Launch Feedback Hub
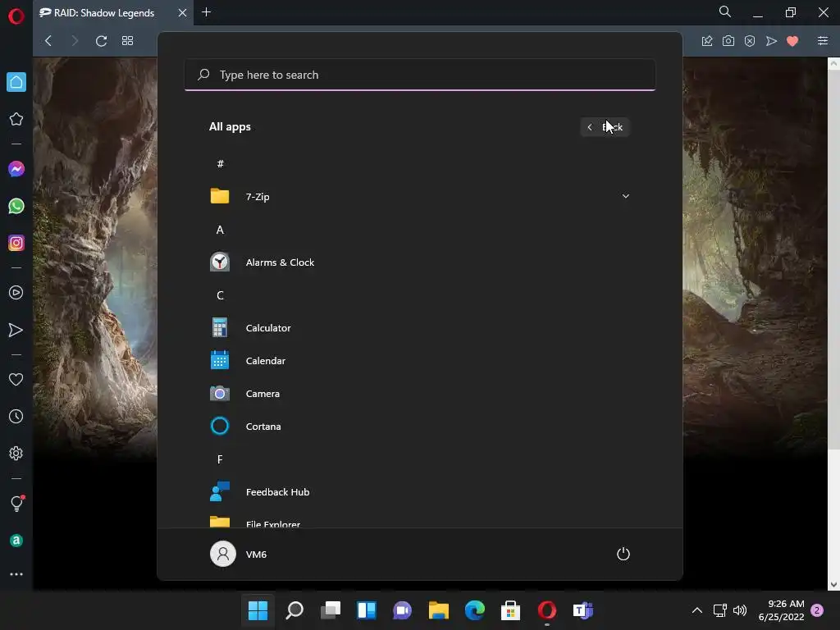Image resolution: width=840 pixels, height=630 pixels. coord(420,492)
